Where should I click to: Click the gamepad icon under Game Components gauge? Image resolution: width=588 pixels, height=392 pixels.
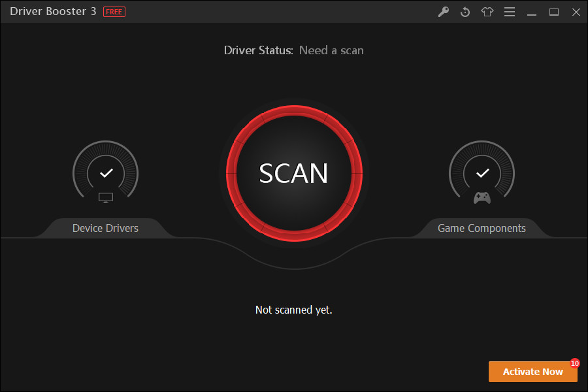(482, 198)
